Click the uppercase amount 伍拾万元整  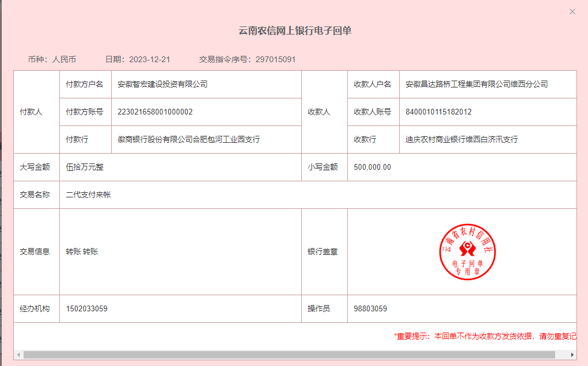tap(85, 167)
